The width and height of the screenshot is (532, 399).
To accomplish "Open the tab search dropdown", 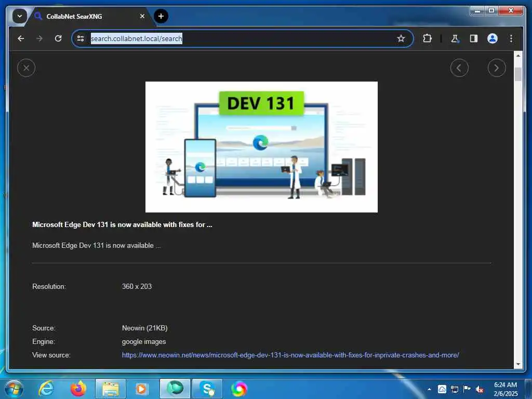I will [19, 16].
